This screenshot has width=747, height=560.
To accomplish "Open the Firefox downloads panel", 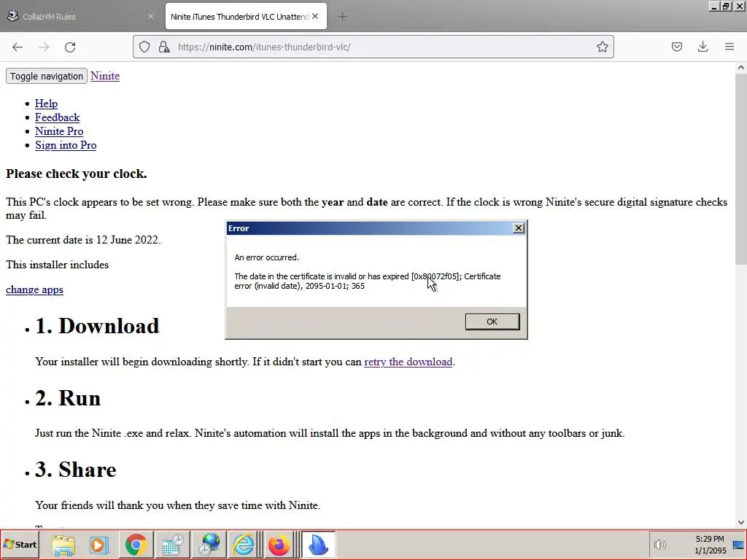I will click(703, 47).
